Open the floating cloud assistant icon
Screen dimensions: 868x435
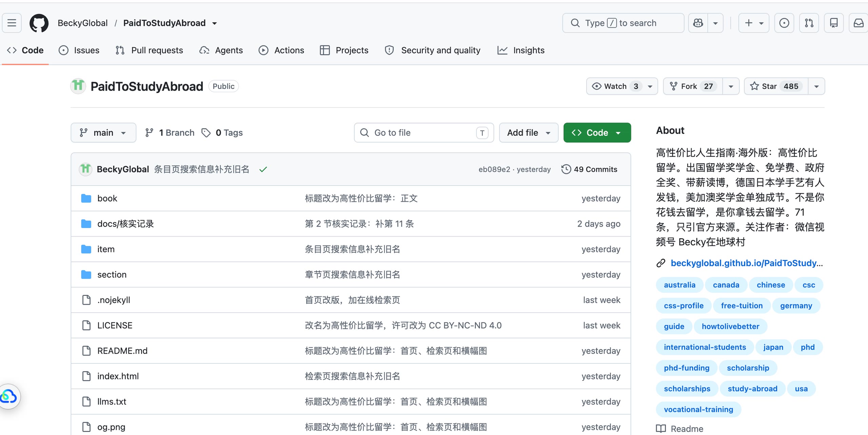[9, 396]
